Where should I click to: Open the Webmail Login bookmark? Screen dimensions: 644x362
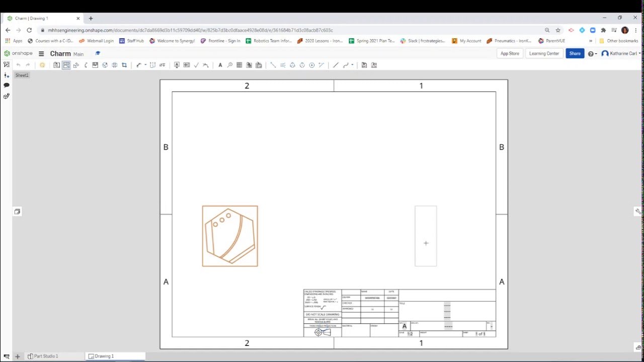97,41
